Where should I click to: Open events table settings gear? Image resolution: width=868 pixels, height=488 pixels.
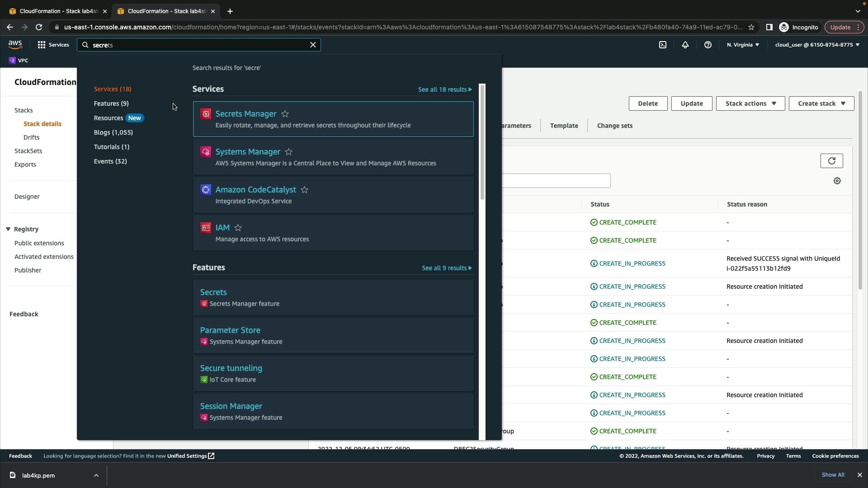(837, 181)
